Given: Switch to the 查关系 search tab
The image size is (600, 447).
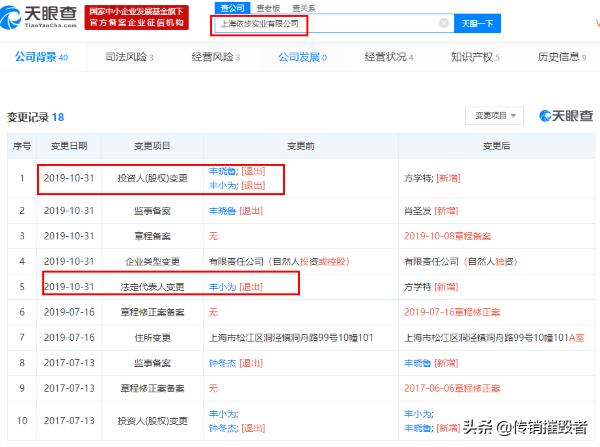Looking at the screenshot, I should click(303, 8).
